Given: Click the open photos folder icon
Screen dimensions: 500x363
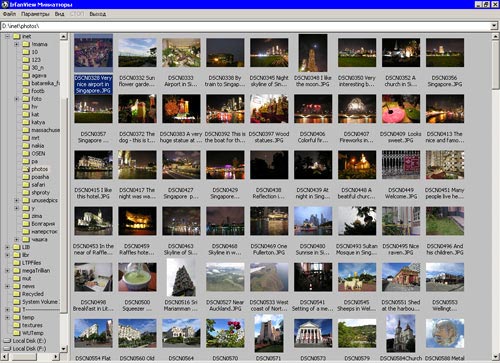Looking at the screenshot, I should coord(26,169).
